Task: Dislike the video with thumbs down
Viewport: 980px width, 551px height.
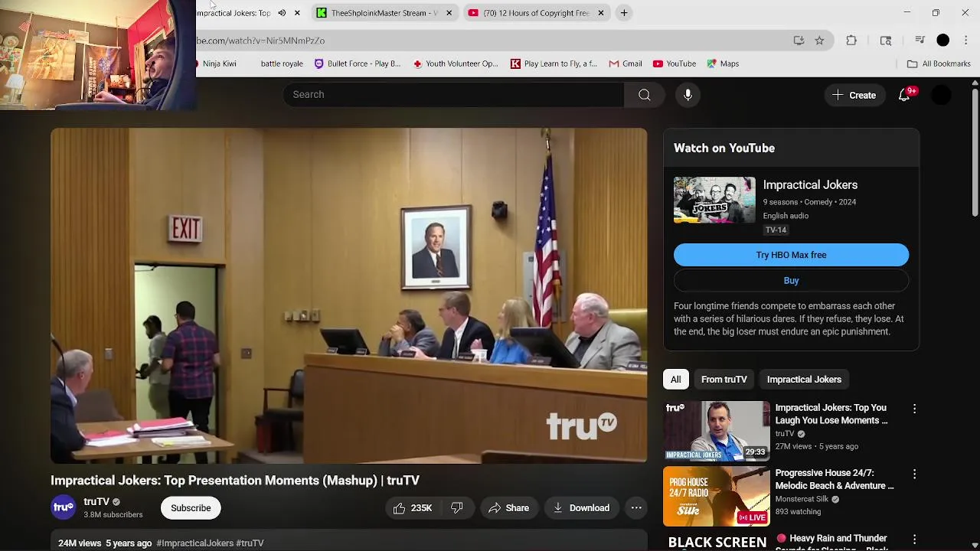Action: 457,508
